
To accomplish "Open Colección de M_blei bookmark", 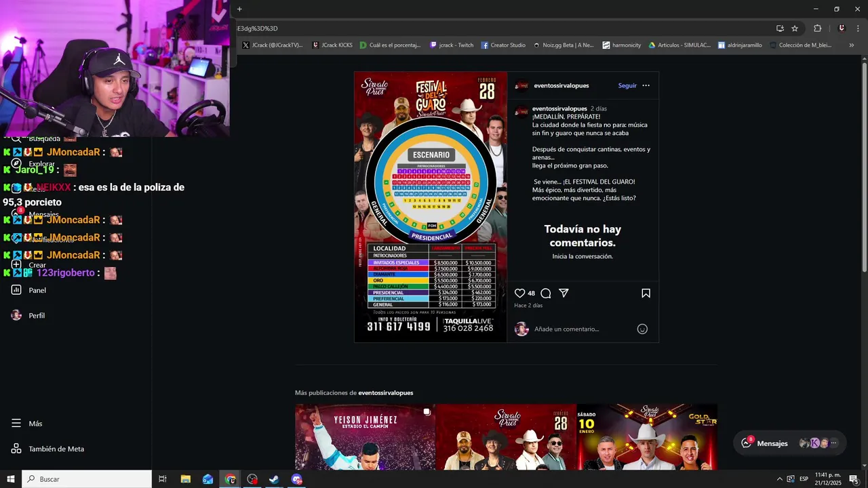I will [x=800, y=45].
